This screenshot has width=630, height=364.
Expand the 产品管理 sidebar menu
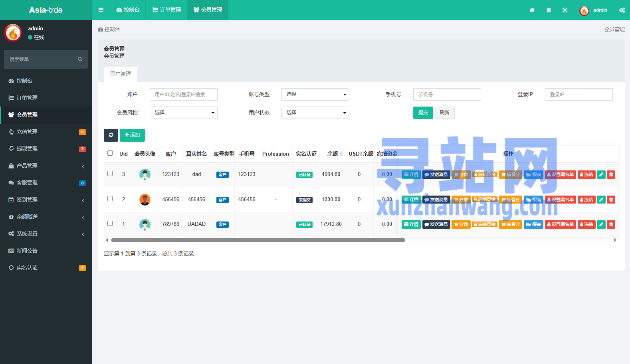(46, 166)
